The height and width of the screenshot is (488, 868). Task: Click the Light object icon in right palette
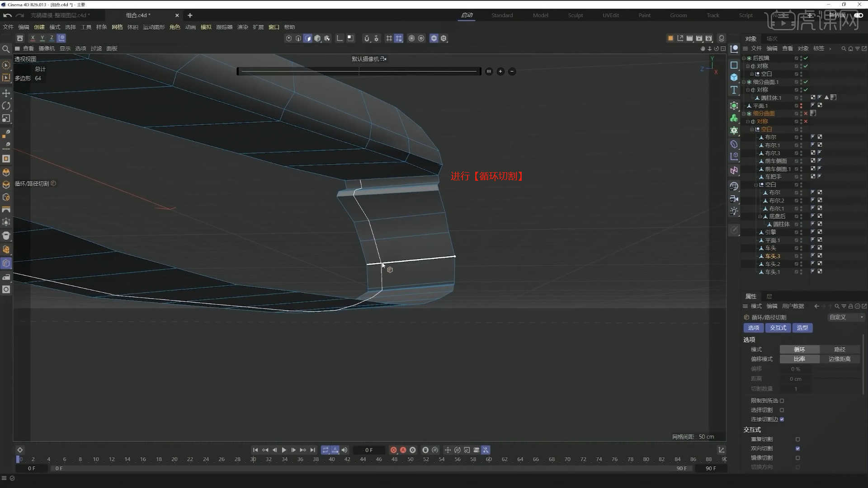(x=734, y=211)
